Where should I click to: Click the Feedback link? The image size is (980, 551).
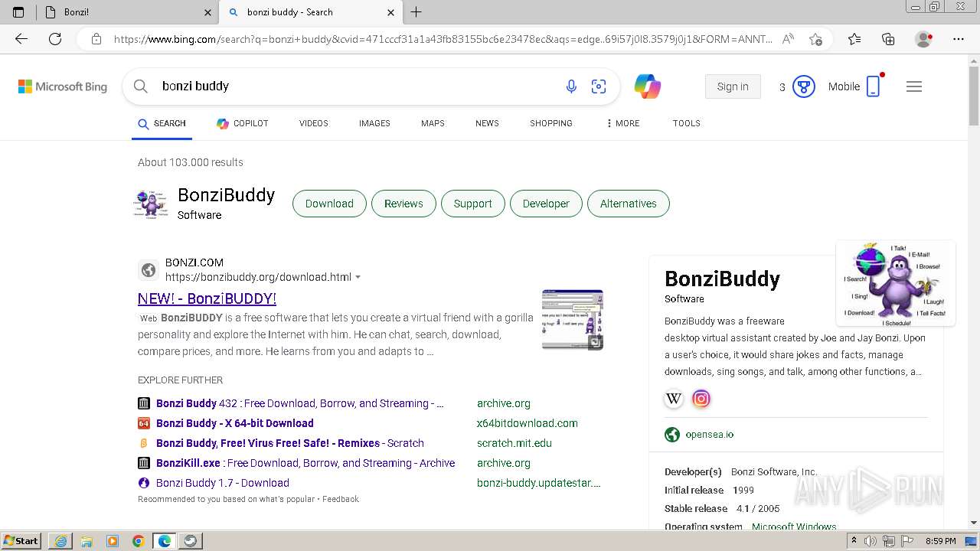[x=341, y=499]
